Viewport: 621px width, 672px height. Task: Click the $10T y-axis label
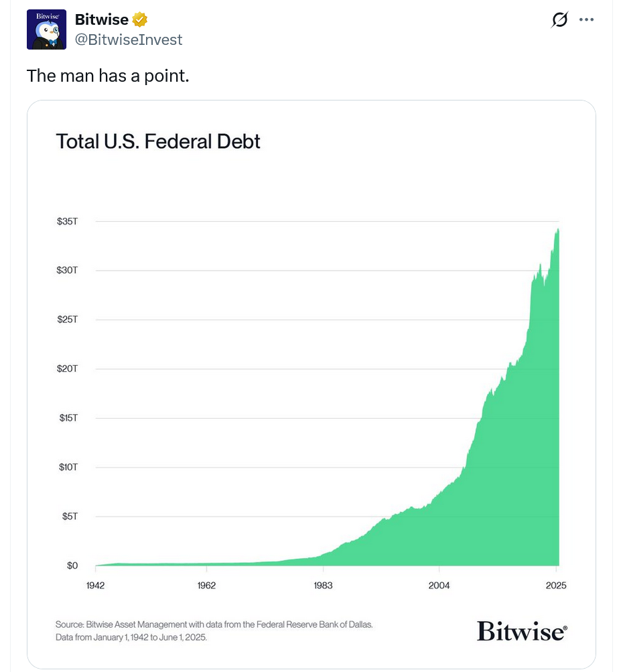click(x=68, y=467)
